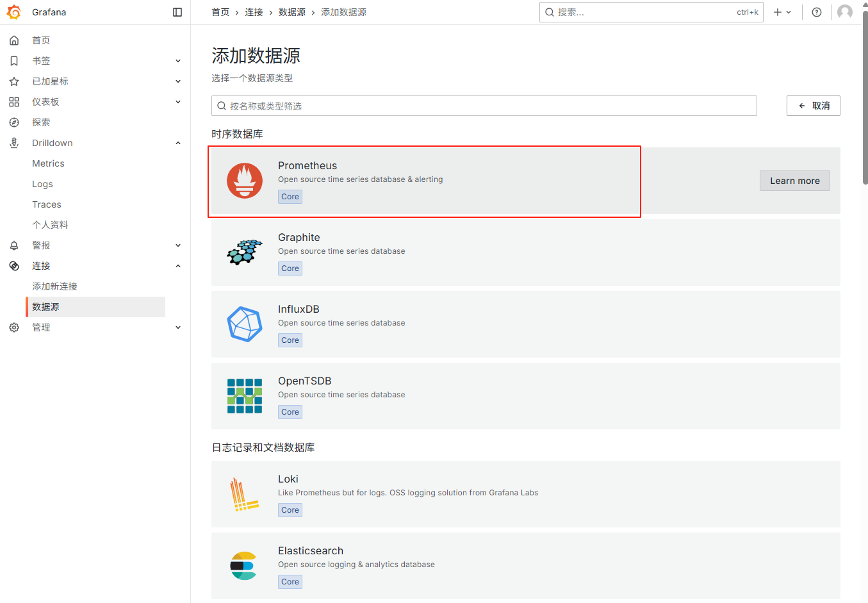Select 数据源 in sidebar
The width and height of the screenshot is (868, 603).
point(95,307)
